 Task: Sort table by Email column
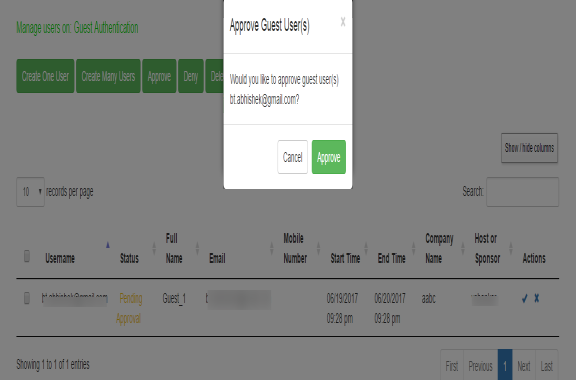click(x=217, y=258)
